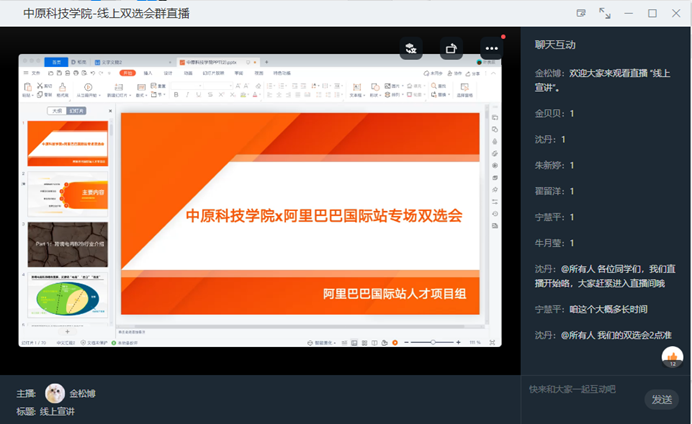Click the Redo arrow in WPS quick access bar
The height and width of the screenshot is (424, 692).
[x=101, y=73]
